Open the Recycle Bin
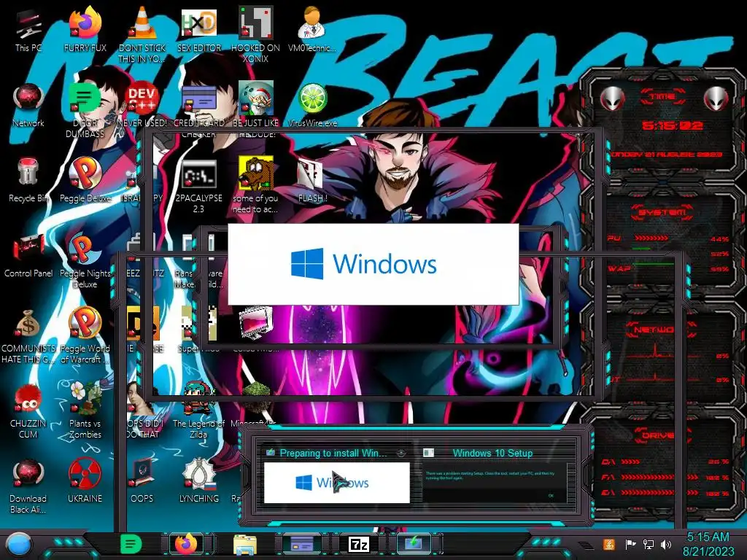 coord(28,180)
